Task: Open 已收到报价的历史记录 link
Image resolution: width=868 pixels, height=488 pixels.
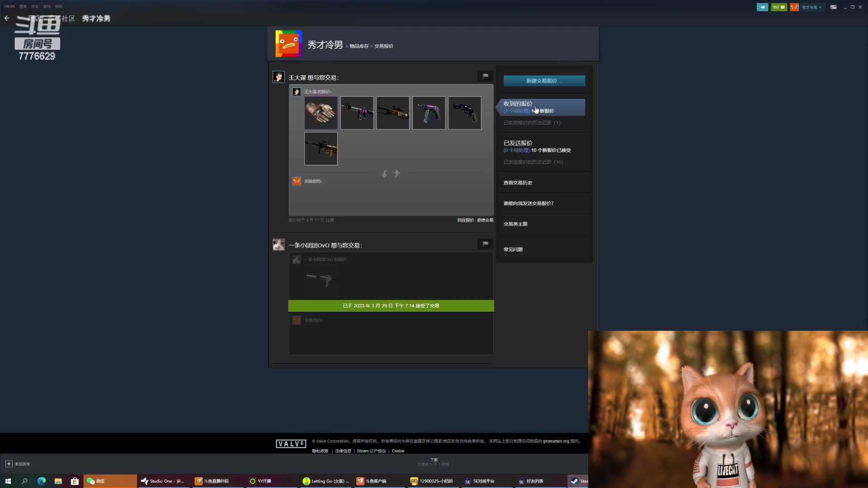Action: coord(532,123)
